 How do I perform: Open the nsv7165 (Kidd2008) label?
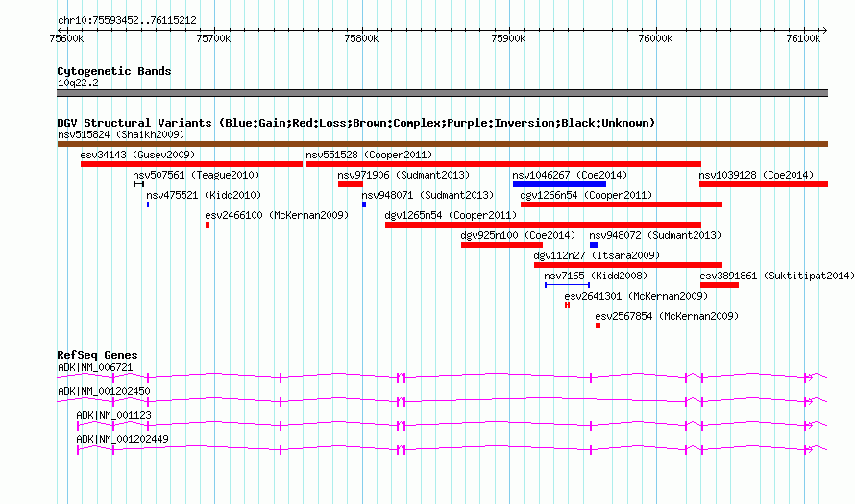click(596, 276)
